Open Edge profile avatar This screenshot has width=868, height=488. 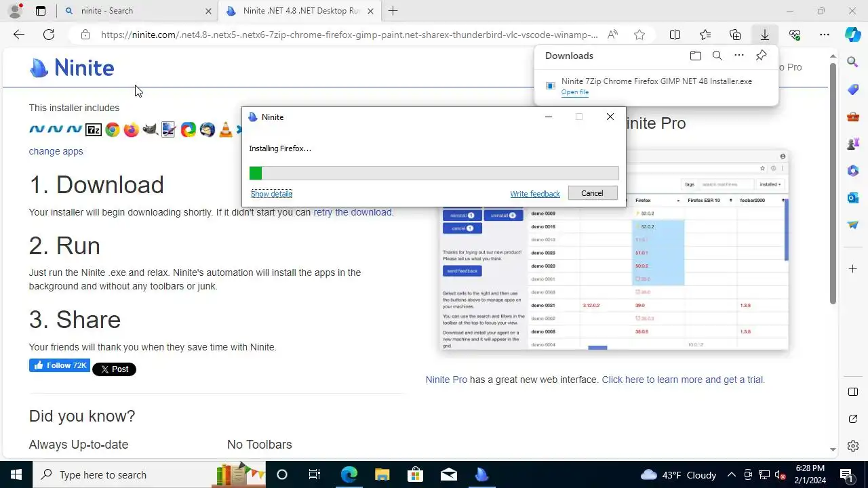pos(15,11)
